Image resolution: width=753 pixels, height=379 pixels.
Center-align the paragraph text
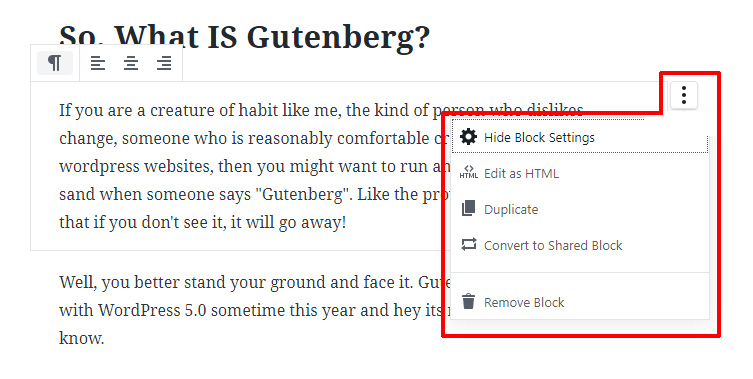coord(131,63)
